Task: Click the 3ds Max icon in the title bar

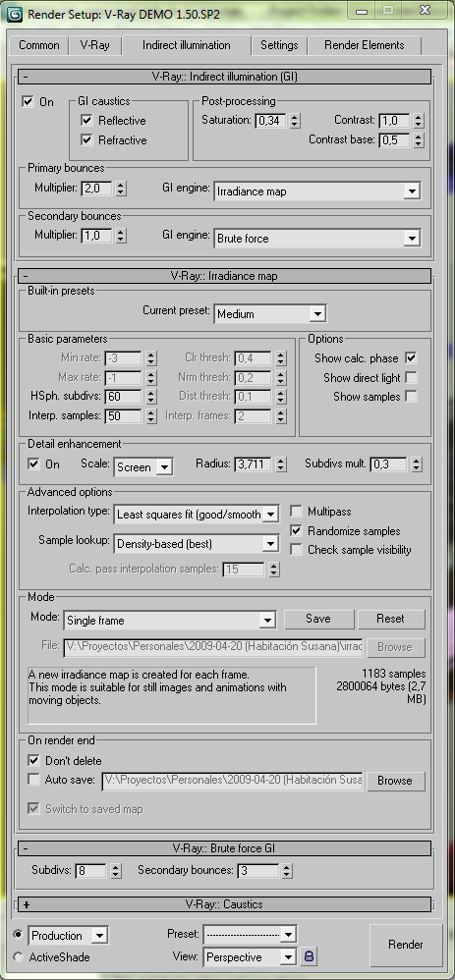Action: point(15,14)
